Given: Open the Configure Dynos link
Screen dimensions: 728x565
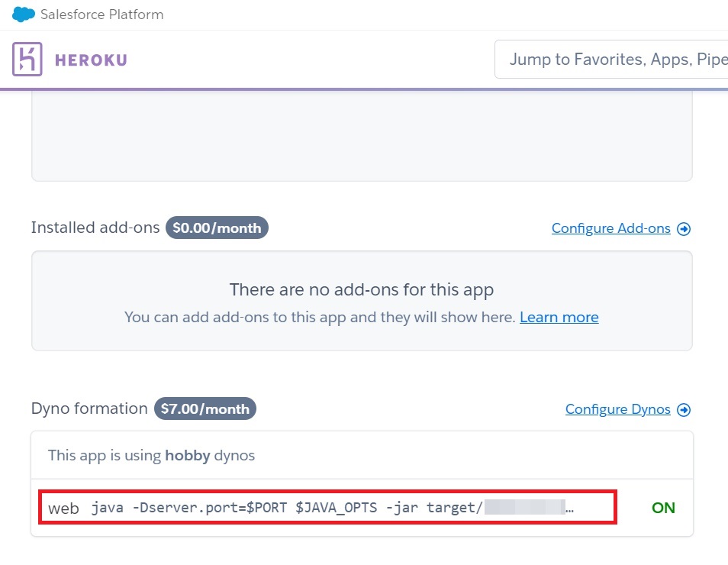Looking at the screenshot, I should [618, 409].
